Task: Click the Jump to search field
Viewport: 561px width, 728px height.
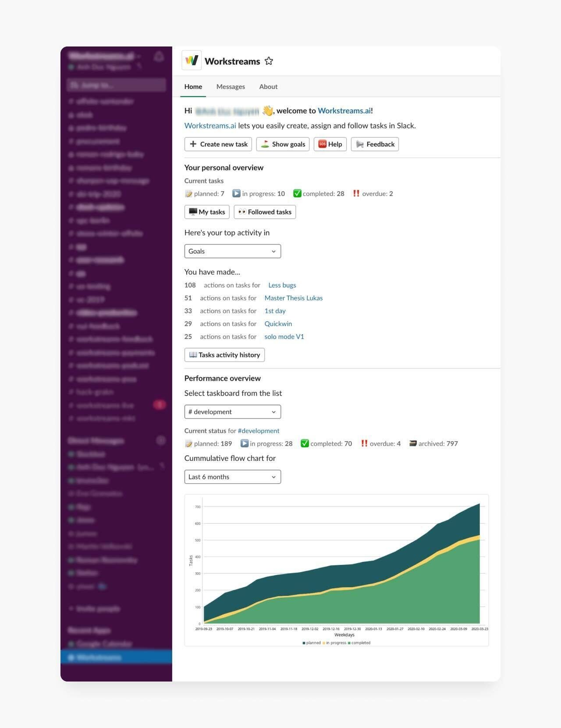Action: (x=116, y=85)
